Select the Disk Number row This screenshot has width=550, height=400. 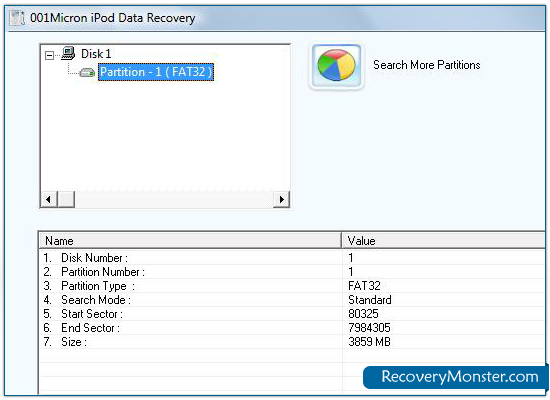pos(293,258)
